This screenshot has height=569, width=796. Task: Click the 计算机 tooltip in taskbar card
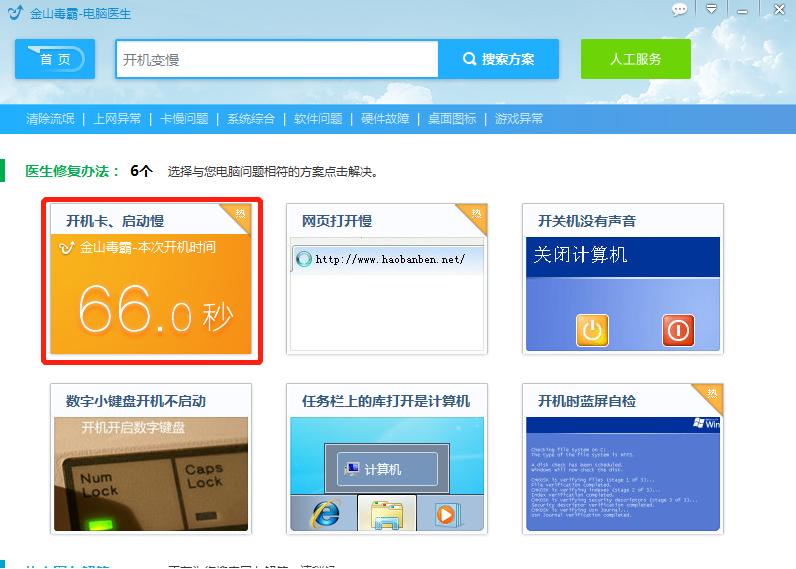click(387, 469)
